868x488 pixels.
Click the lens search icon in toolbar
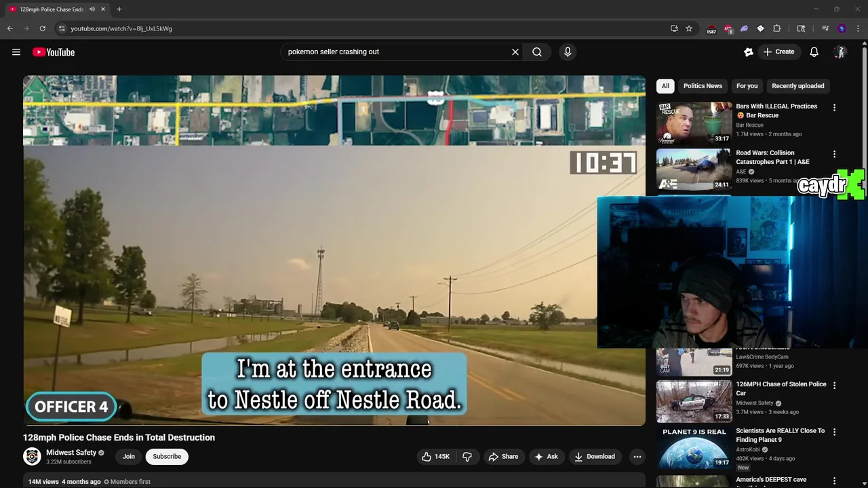point(801,28)
